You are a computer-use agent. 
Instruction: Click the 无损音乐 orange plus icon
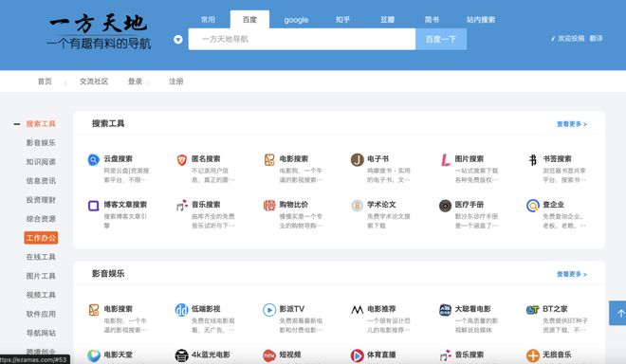click(533, 355)
